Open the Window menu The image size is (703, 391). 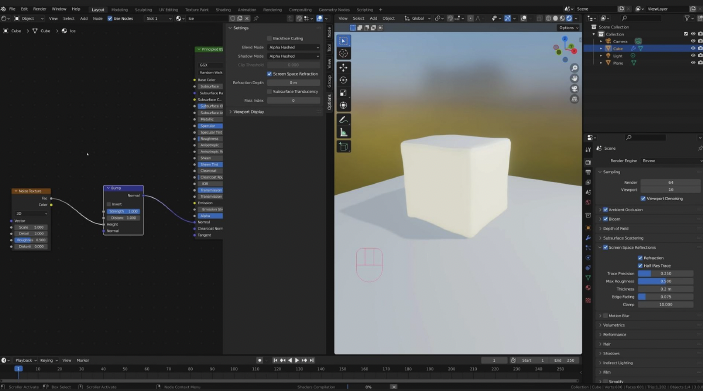[59, 9]
